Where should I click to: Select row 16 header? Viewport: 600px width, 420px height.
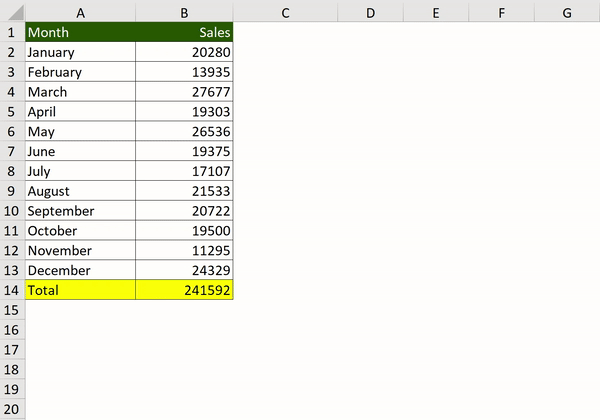click(x=12, y=330)
